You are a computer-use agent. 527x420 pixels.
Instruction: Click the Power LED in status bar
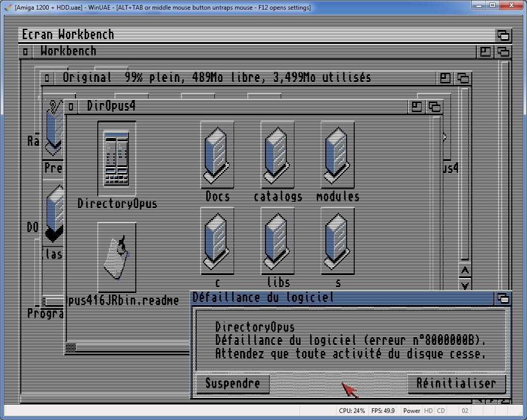tap(411, 410)
